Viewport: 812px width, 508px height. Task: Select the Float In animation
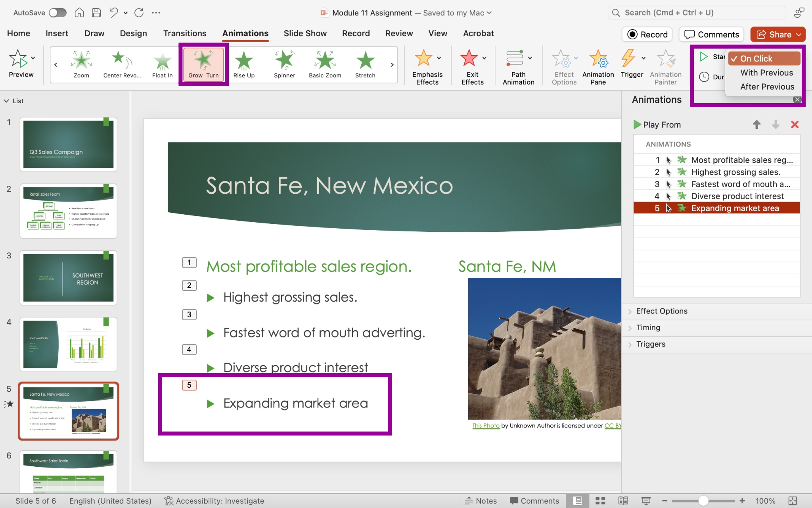point(162,64)
